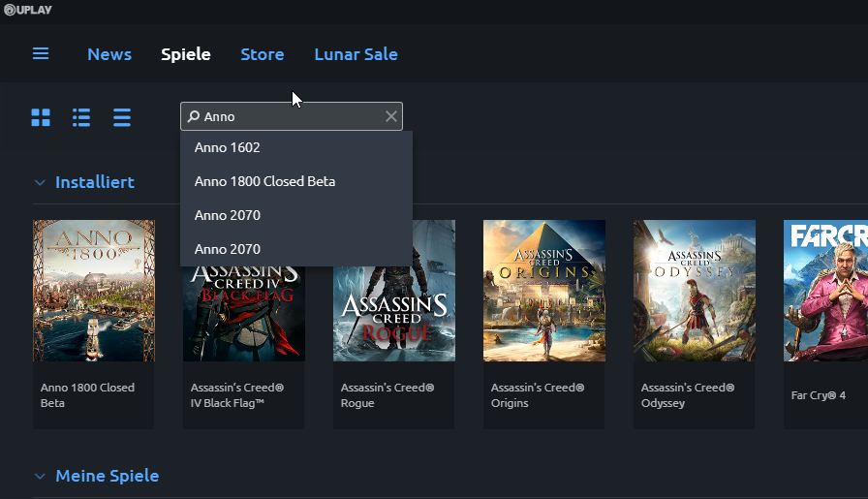This screenshot has height=499, width=868.
Task: Select Anno 1800 Closed Beta suggestion
Action: [x=296, y=181]
